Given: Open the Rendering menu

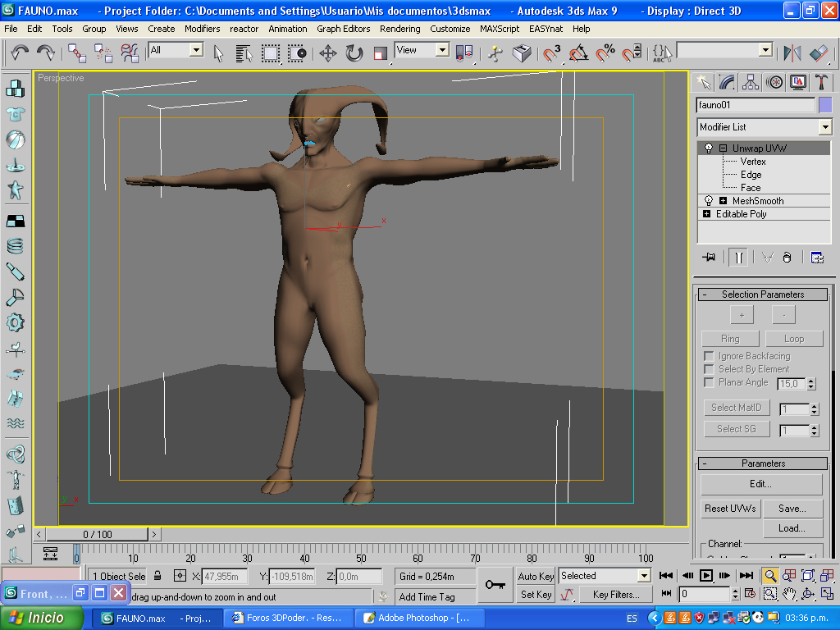Looking at the screenshot, I should pyautogui.click(x=399, y=29).
